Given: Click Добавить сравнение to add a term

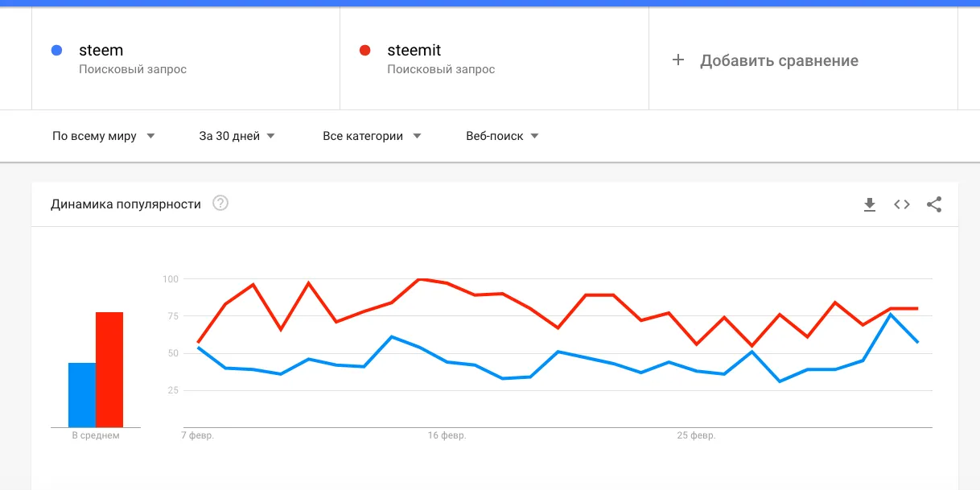Looking at the screenshot, I should coord(779,60).
